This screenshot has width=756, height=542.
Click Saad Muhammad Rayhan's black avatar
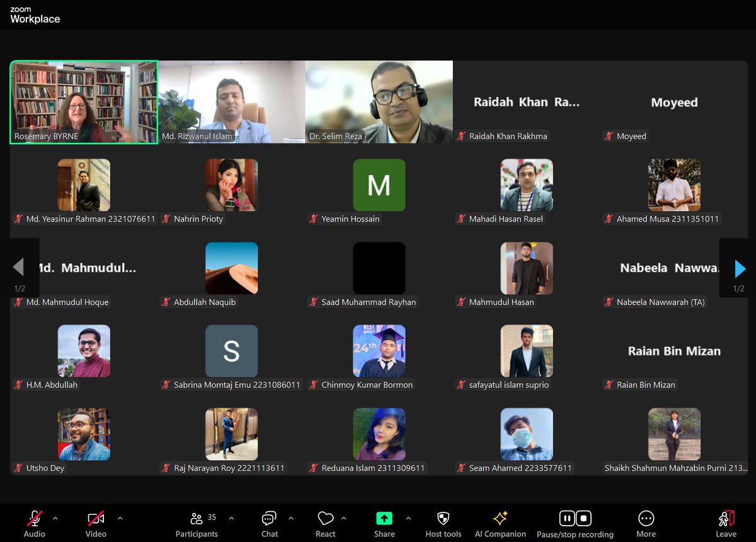click(x=379, y=268)
